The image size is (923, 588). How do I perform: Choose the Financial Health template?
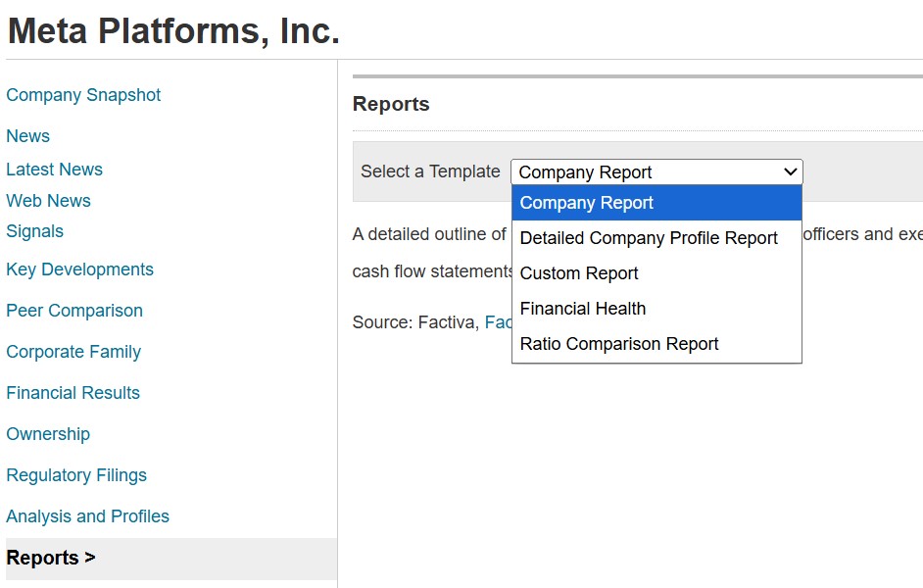(x=582, y=309)
